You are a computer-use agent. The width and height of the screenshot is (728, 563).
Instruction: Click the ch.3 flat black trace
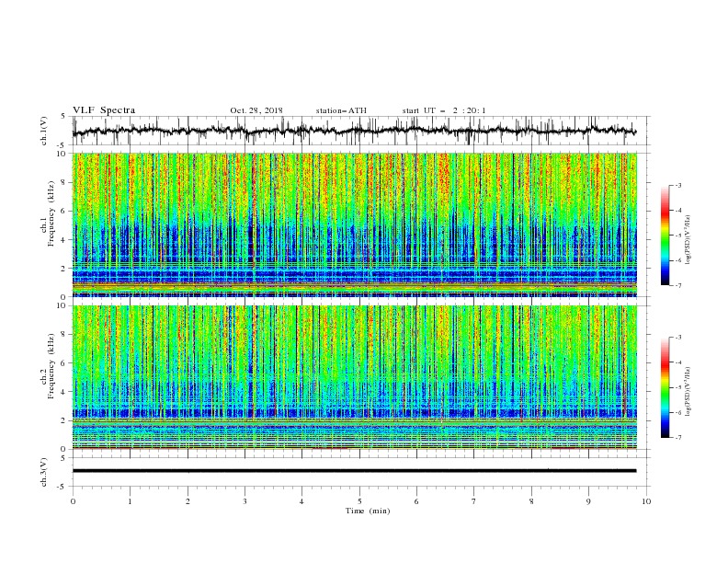(x=354, y=471)
